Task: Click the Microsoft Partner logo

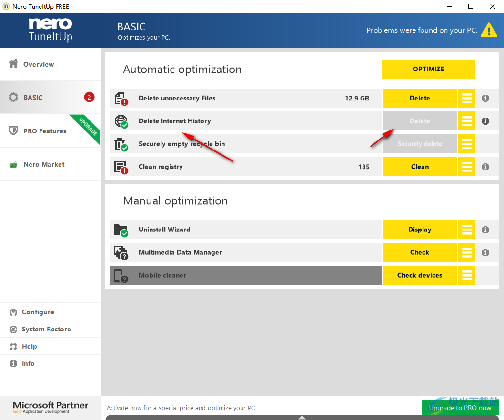Action: click(x=50, y=407)
